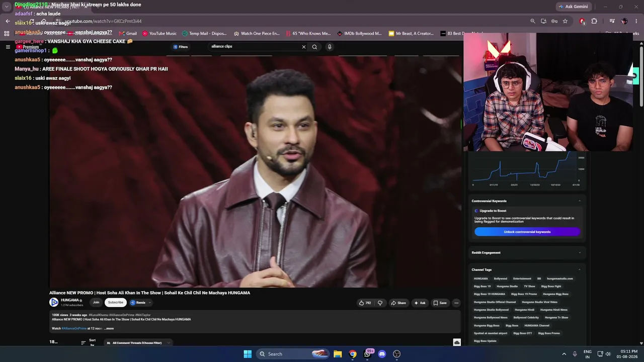
Task: Select the Bollywood channel tag
Action: pos(501,279)
